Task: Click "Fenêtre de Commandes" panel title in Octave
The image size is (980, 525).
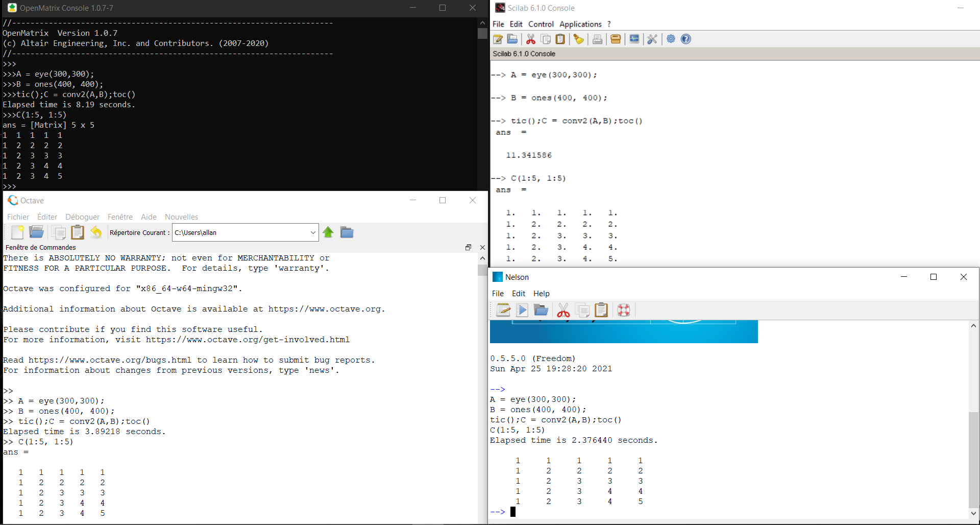Action: [x=41, y=247]
